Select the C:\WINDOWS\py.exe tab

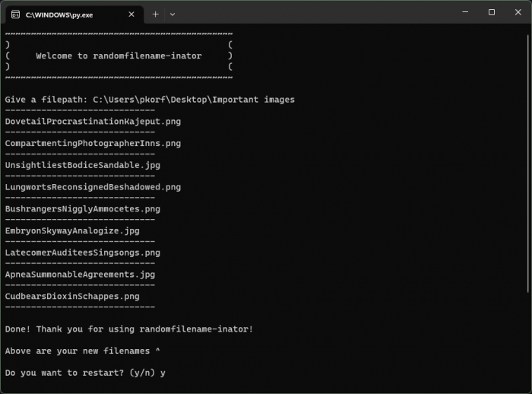(75, 14)
